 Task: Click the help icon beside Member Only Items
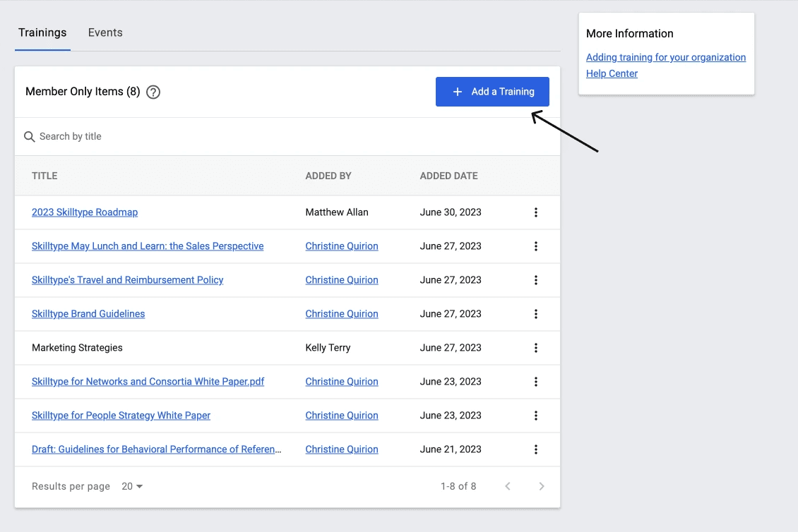coord(153,92)
